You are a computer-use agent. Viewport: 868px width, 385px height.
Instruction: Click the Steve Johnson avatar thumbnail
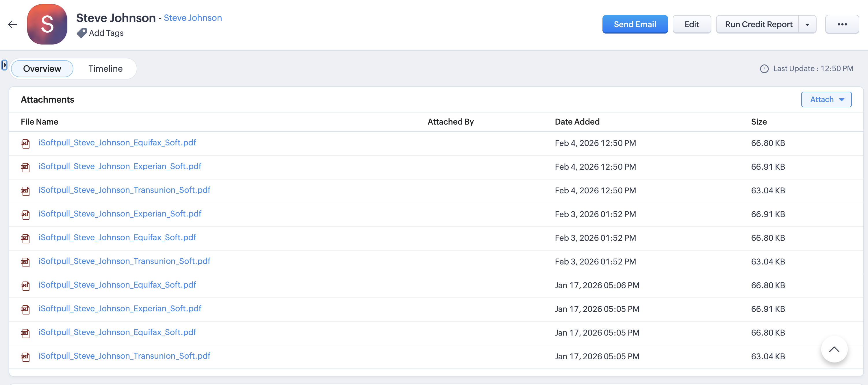[x=47, y=24]
